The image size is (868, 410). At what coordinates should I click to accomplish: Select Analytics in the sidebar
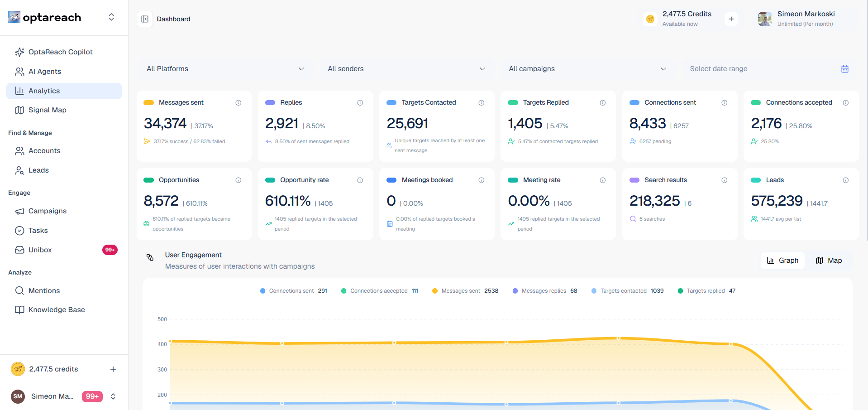pyautogui.click(x=64, y=91)
